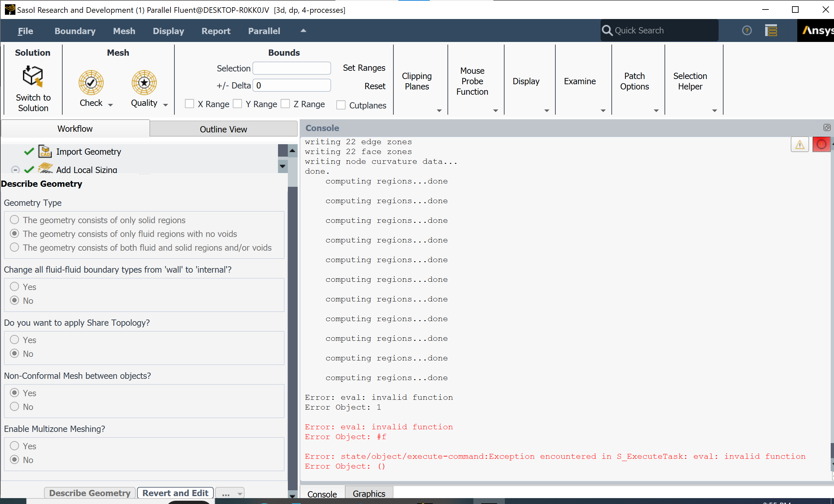Click the Revert and Edit button
Image resolution: width=834 pixels, height=504 pixels.
175,493
